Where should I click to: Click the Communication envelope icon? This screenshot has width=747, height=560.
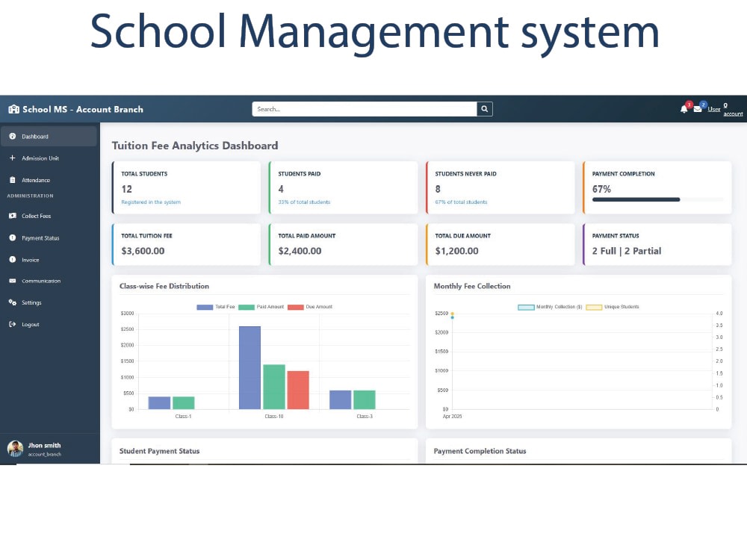pos(13,281)
